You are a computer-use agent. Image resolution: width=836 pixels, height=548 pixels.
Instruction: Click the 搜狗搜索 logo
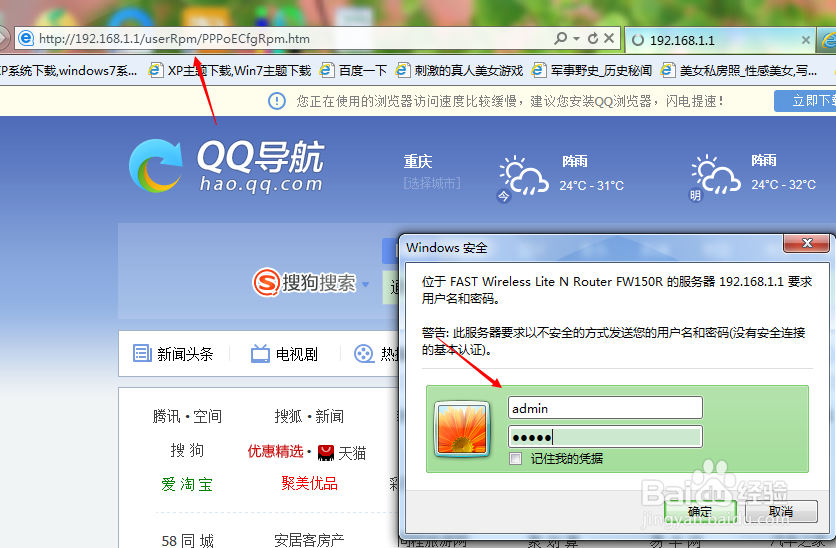[x=304, y=283]
